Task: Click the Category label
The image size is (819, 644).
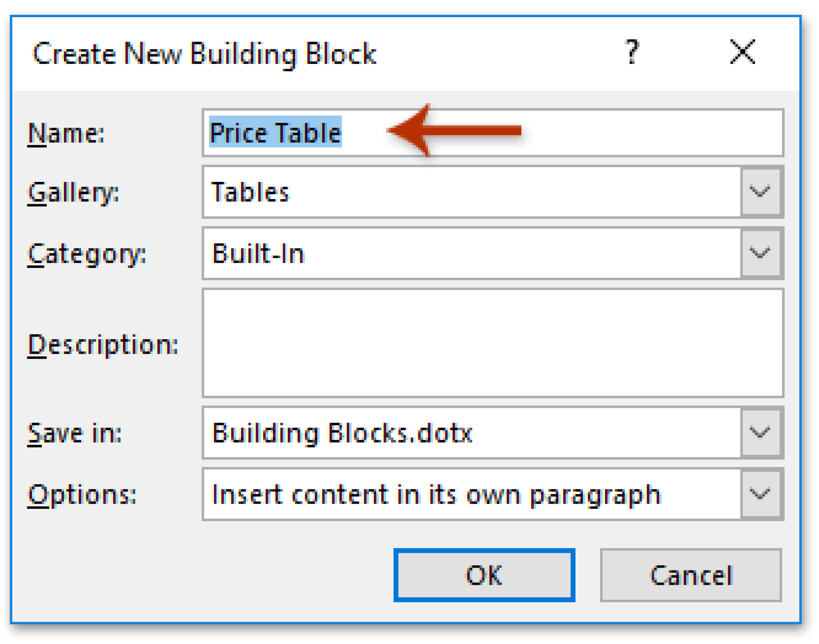Action: click(87, 254)
